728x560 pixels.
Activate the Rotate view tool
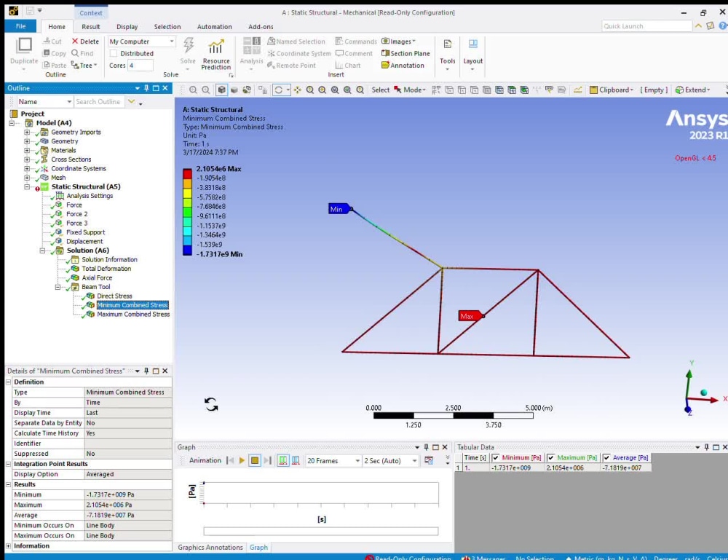pos(278,89)
